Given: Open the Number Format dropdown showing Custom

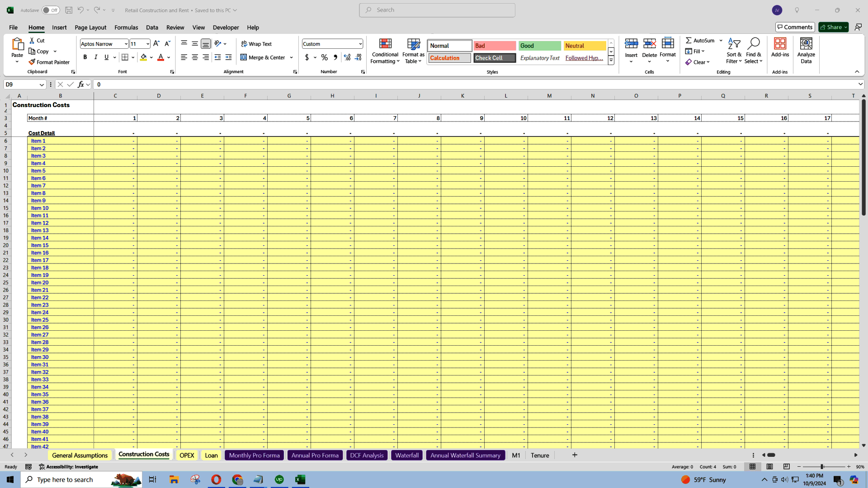Looking at the screenshot, I should tap(332, 43).
